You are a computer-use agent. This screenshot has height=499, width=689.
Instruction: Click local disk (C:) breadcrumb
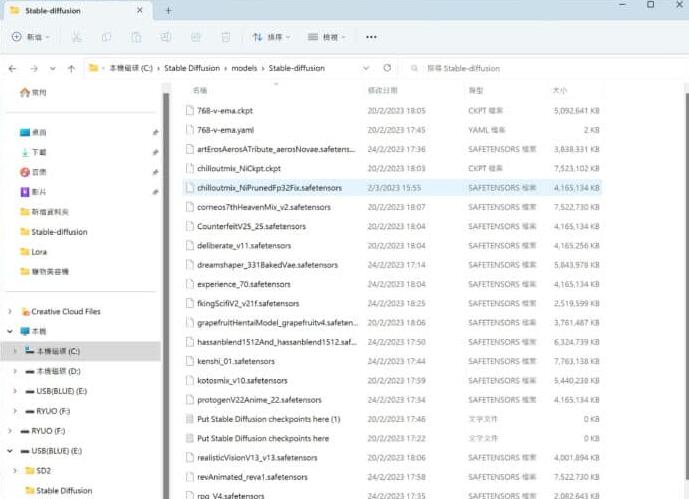(131, 68)
